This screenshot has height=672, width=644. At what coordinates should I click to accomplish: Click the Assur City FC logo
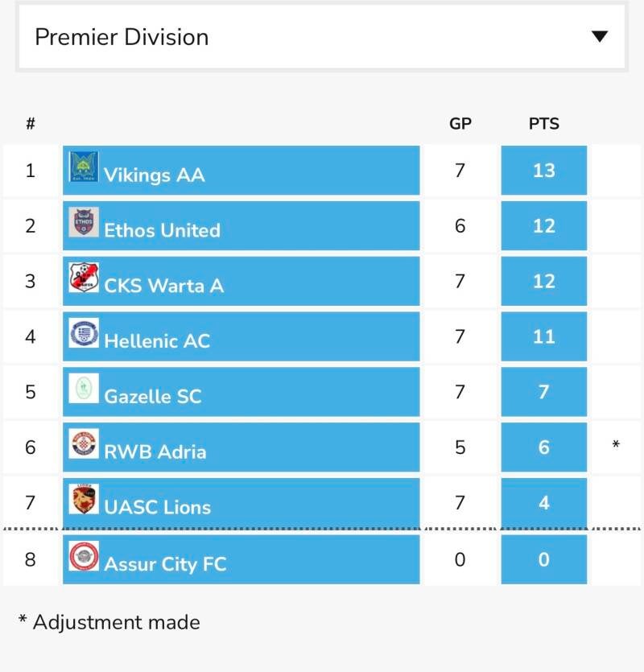[x=84, y=556]
